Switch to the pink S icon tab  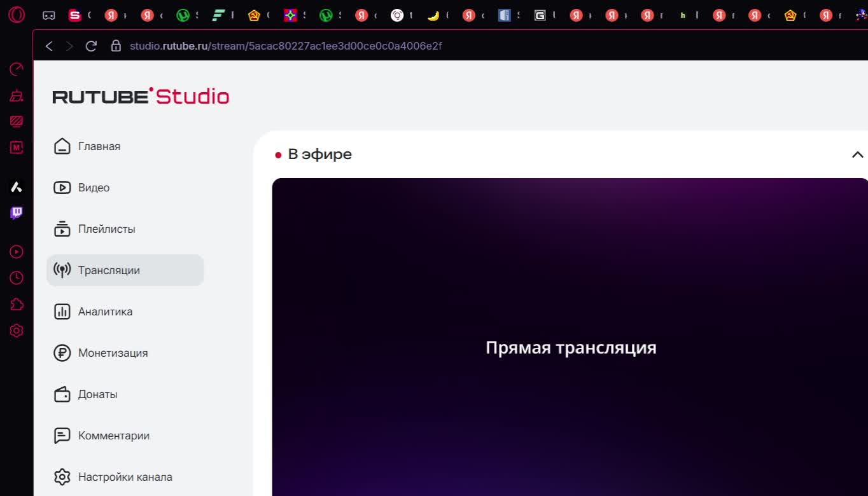(x=75, y=16)
